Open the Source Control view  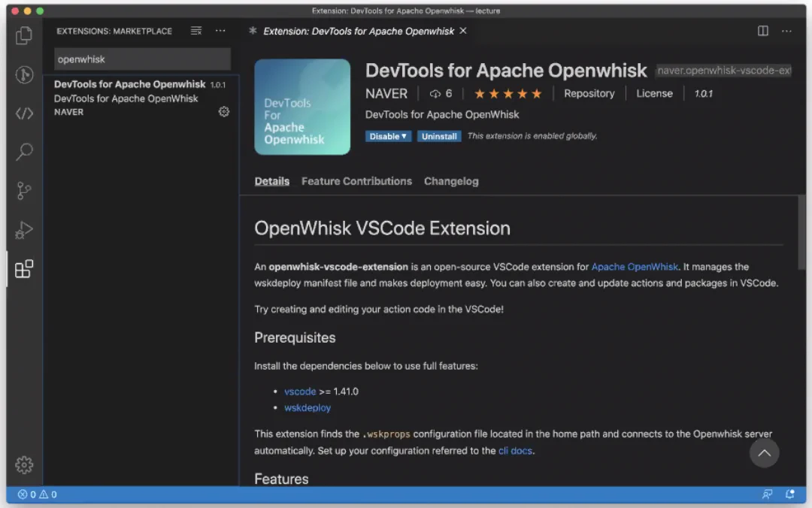click(x=24, y=191)
